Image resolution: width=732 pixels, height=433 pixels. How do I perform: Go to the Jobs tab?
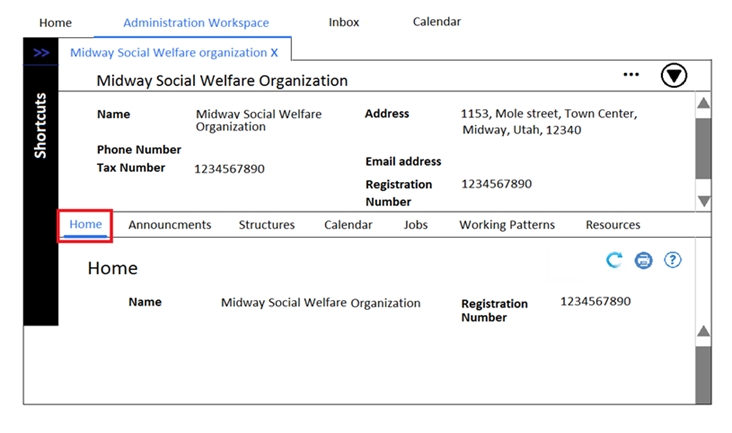[x=416, y=225]
